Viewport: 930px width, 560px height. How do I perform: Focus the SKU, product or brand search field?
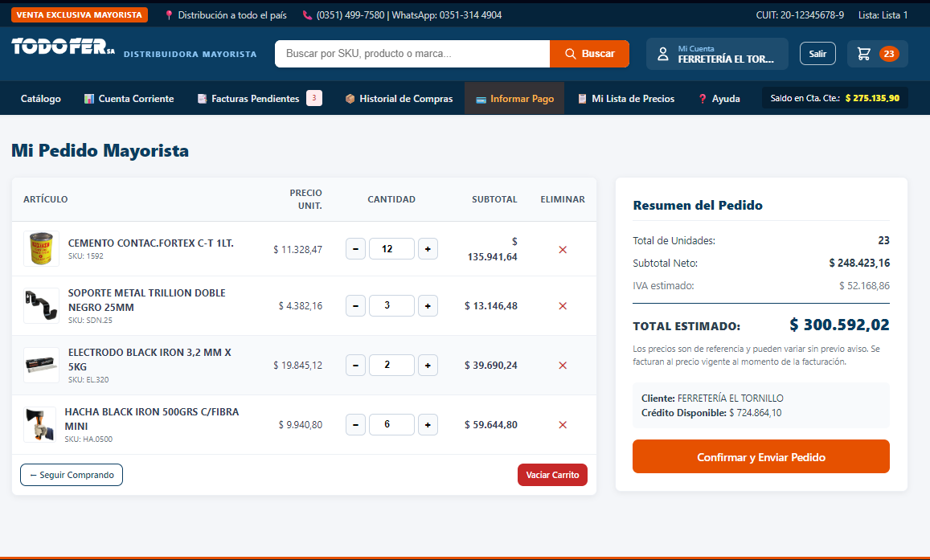click(x=413, y=54)
